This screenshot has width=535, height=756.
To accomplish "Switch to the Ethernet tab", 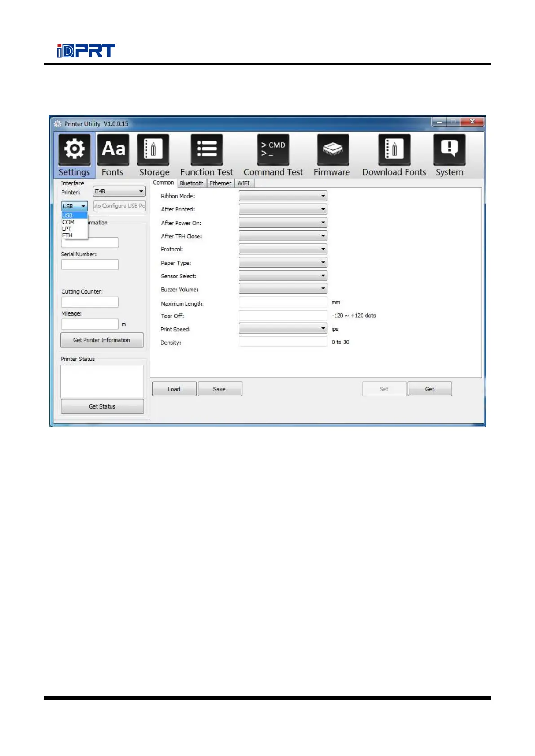I will 221,183.
